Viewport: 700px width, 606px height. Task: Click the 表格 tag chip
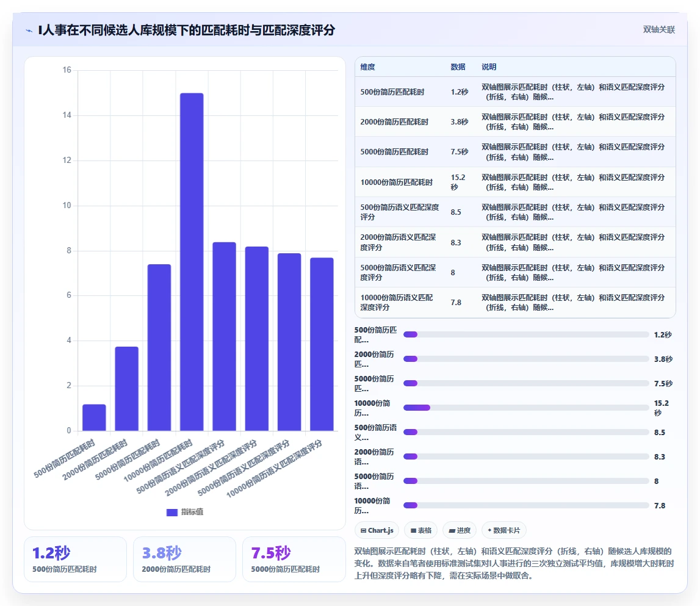[420, 530]
